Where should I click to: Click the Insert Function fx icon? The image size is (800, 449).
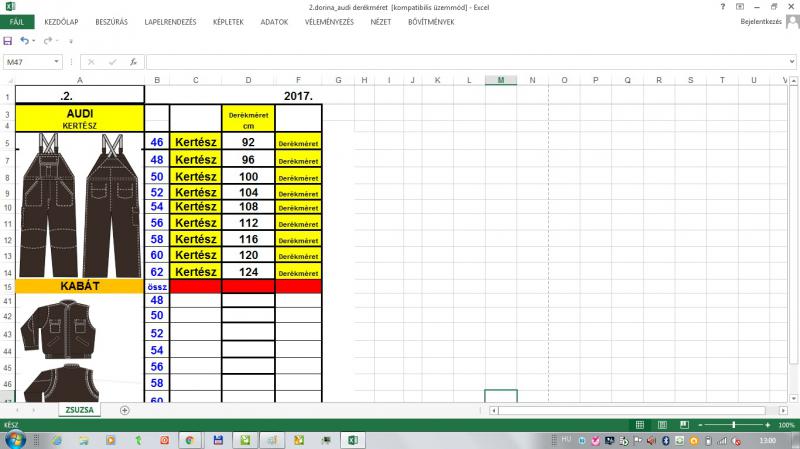(133, 62)
